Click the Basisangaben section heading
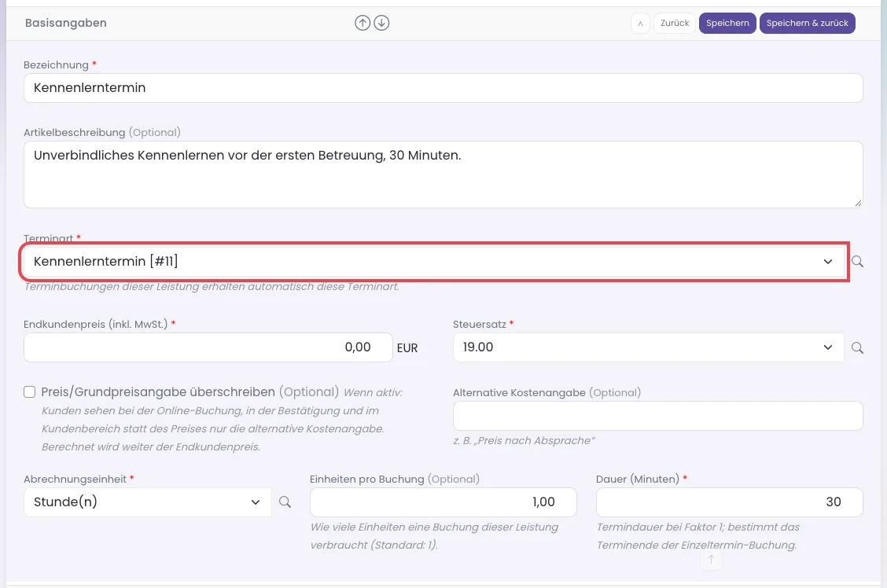Image resolution: width=887 pixels, height=588 pixels. pos(65,23)
